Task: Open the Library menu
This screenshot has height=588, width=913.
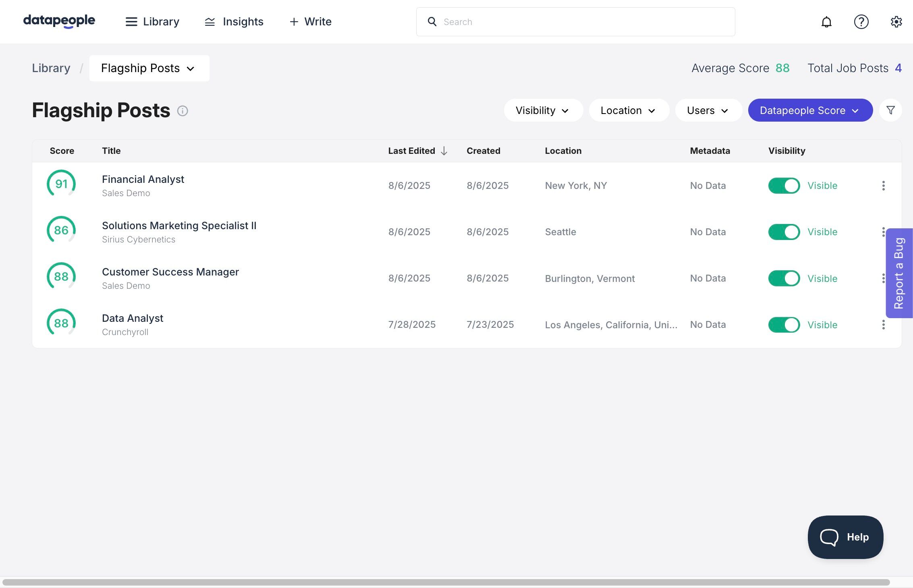Action: (152, 22)
